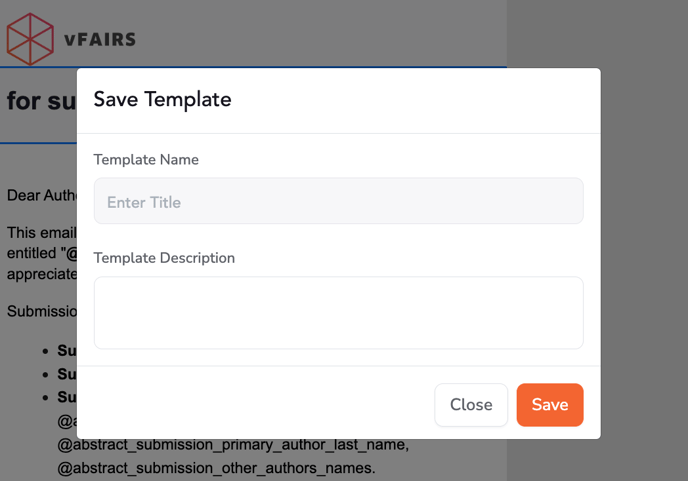Click the vFairs cube logo icon
The height and width of the screenshot is (481, 688).
(30, 39)
